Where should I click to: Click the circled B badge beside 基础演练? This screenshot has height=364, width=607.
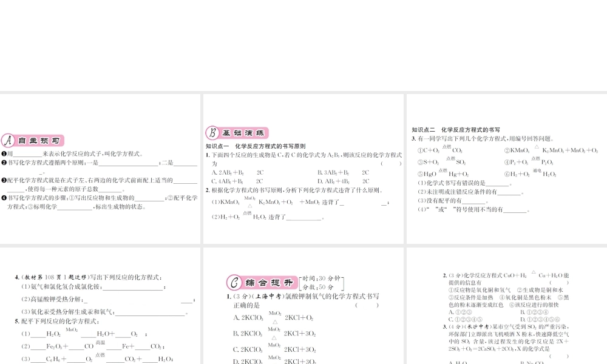212,133
